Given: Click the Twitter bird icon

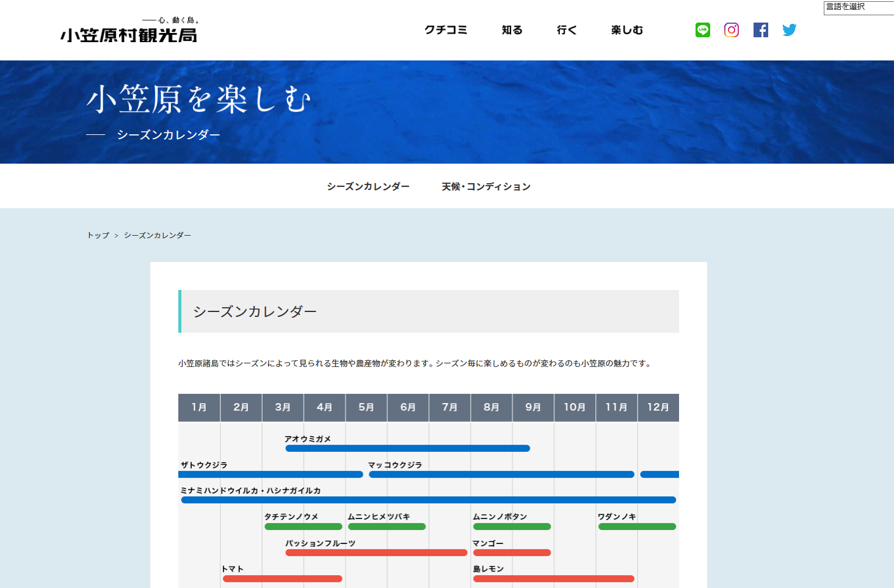Looking at the screenshot, I should coord(789,30).
